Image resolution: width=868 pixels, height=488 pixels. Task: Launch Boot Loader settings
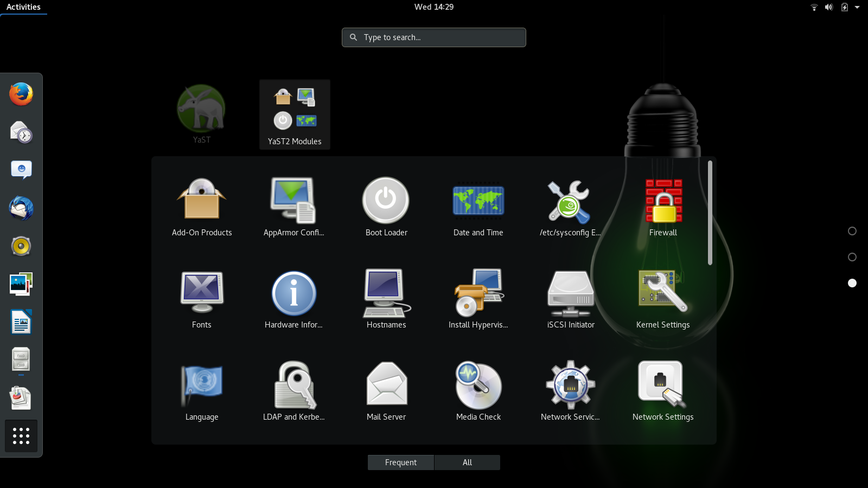point(386,207)
